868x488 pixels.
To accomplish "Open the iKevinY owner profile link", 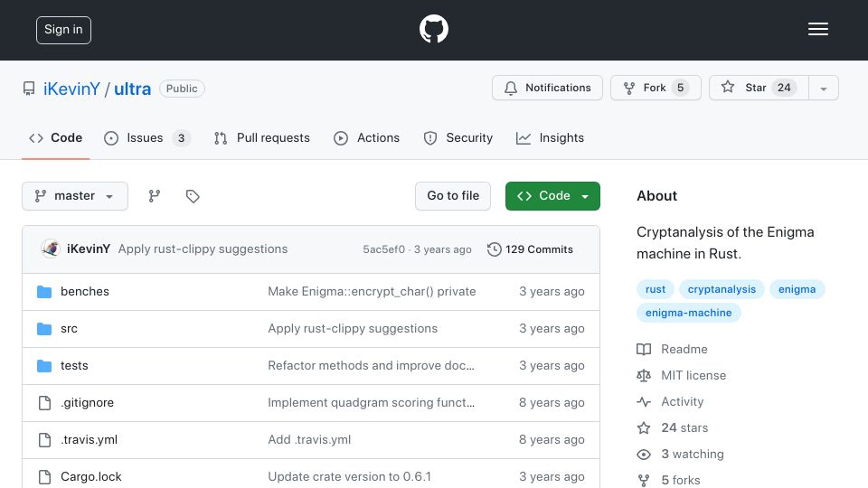I will pos(72,89).
